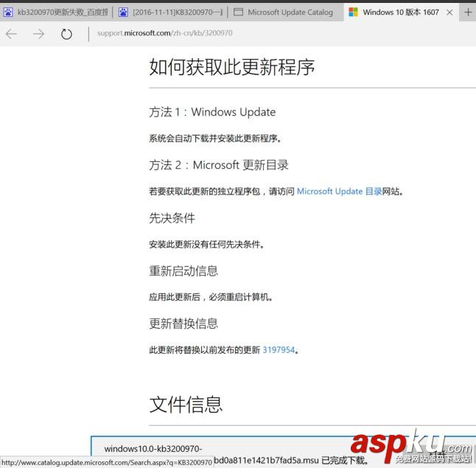Image resolution: width=476 pixels, height=468 pixels.
Task: Click the 重新启动信息 heading
Action: (x=183, y=271)
